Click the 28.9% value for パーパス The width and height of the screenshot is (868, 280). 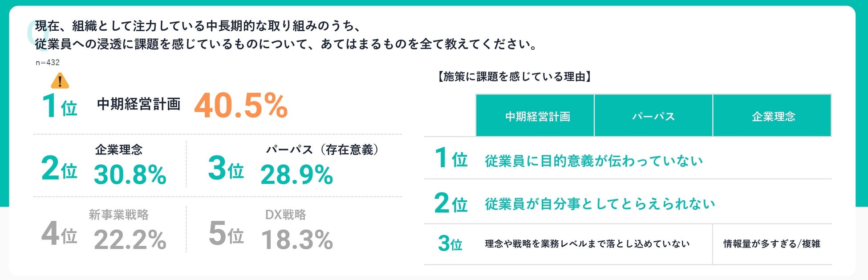296,174
